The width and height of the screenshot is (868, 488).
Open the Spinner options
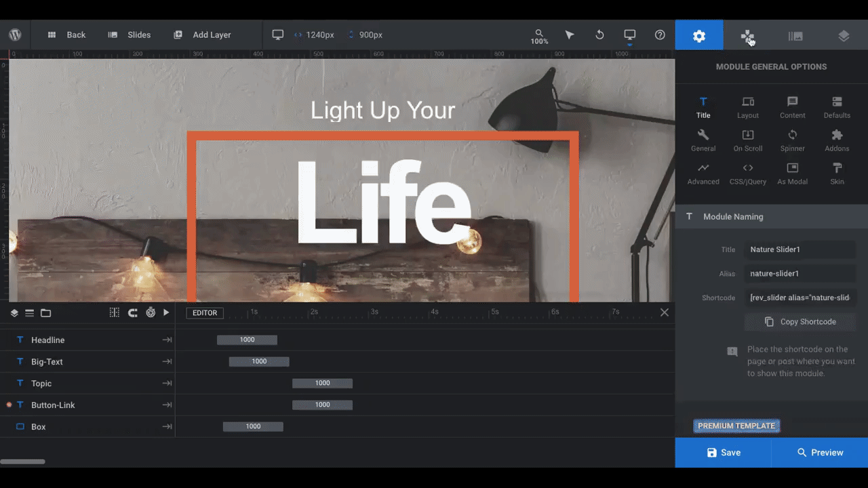793,140
